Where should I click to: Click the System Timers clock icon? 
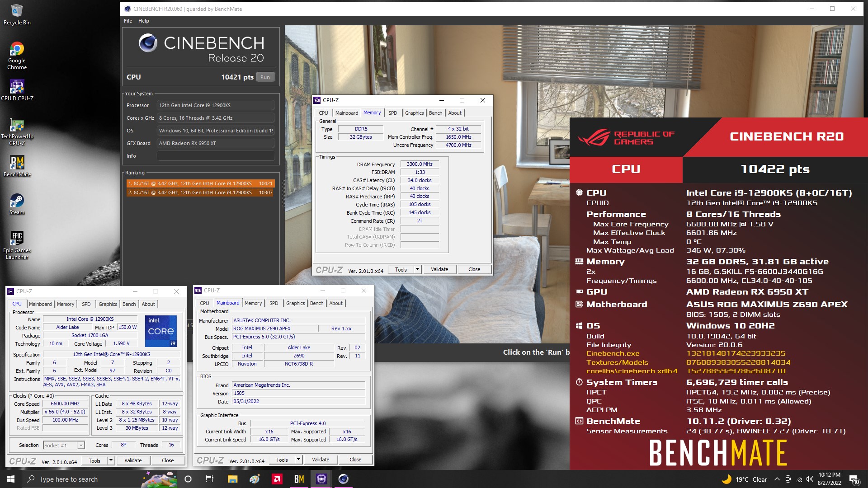point(579,382)
